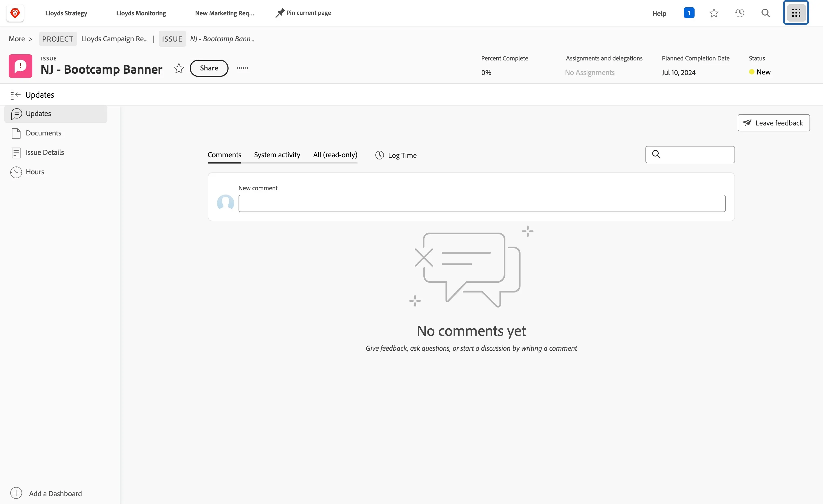Switch to the Comments tab
The image size is (823, 504).
coord(224,155)
